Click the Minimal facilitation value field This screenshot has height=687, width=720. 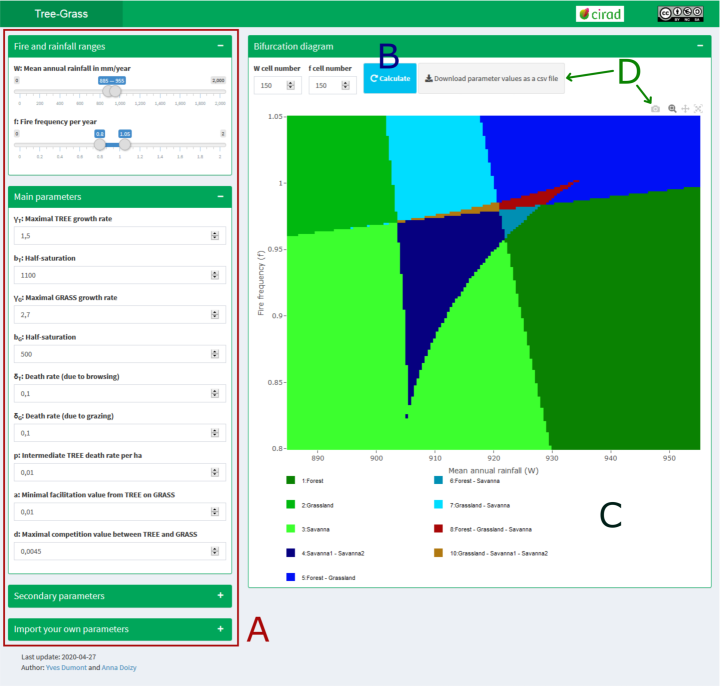(x=119, y=512)
